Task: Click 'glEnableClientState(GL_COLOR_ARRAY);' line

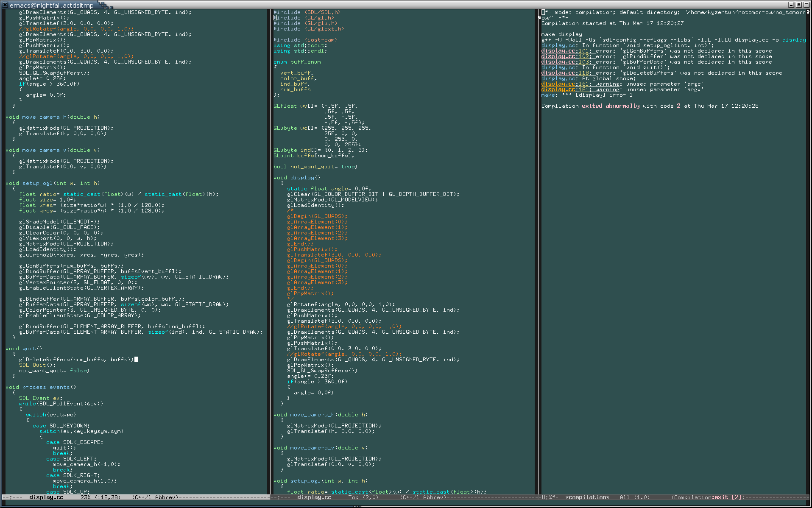Action: pos(80,315)
